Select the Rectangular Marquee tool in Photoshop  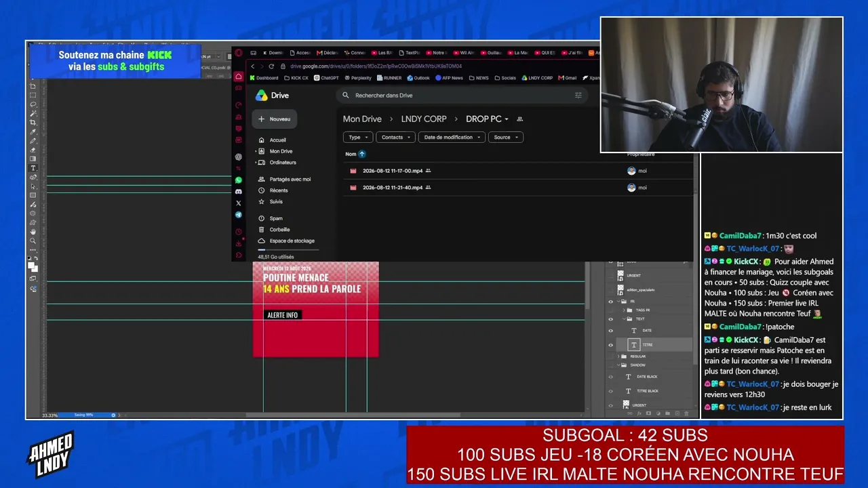point(33,96)
